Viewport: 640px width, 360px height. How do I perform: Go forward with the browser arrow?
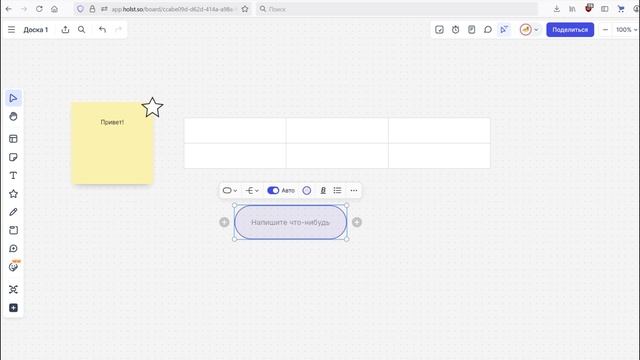coord(24,9)
